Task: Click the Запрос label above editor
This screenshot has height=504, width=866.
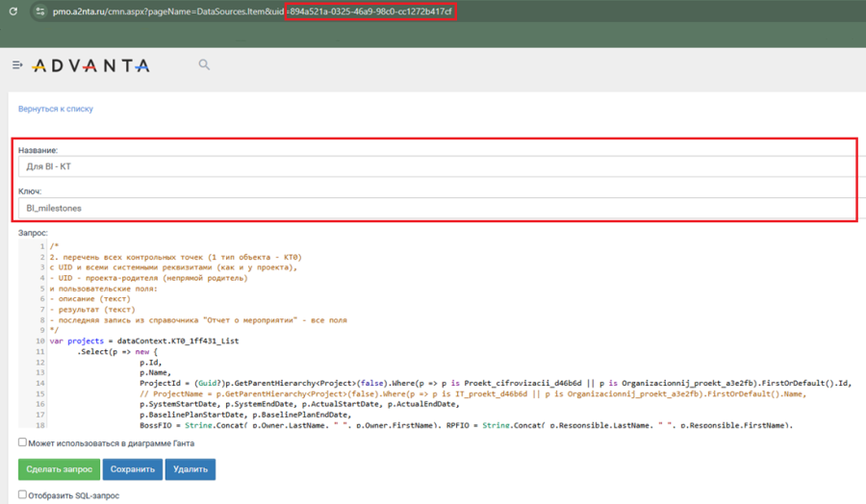Action: pyautogui.click(x=33, y=233)
